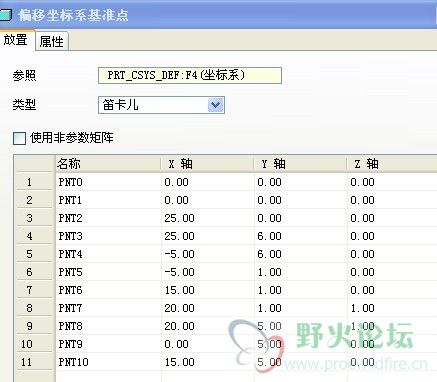Expand the 笛卡儿 type dropdown
Screen dimensions: 437x382
coord(215,105)
